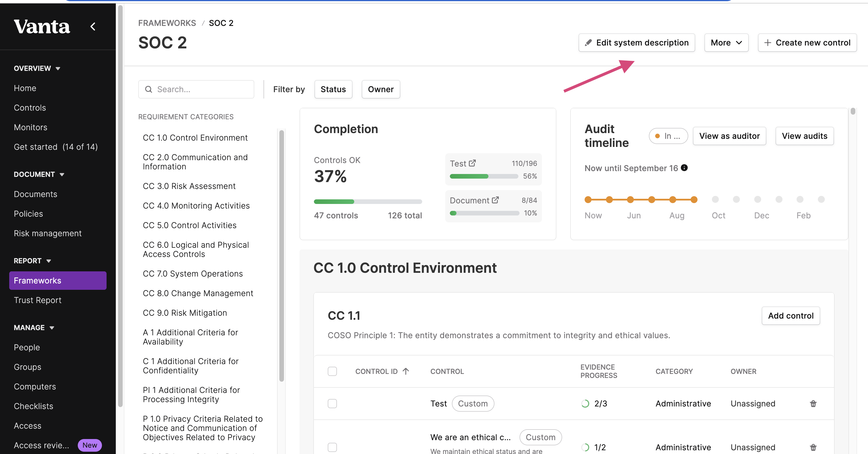Collapse the REPORT sidebar section
Screen dimensions: 868x454
pyautogui.click(x=33, y=261)
